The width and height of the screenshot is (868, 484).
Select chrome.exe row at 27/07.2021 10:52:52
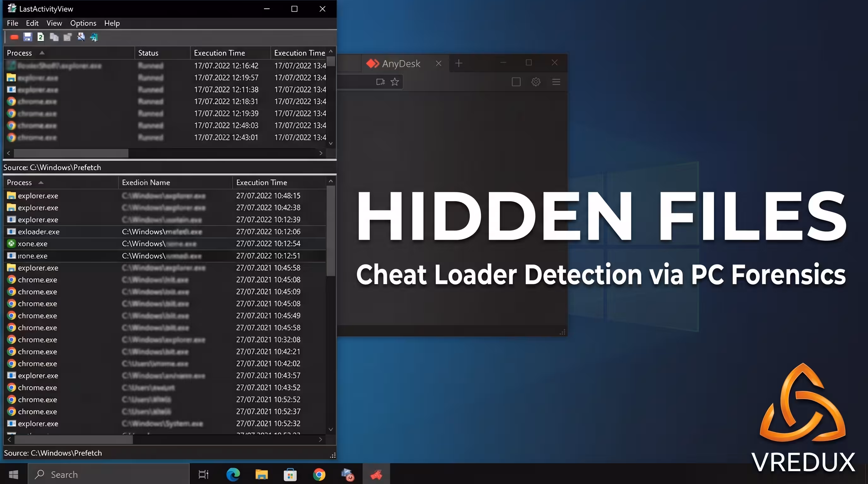click(x=165, y=400)
